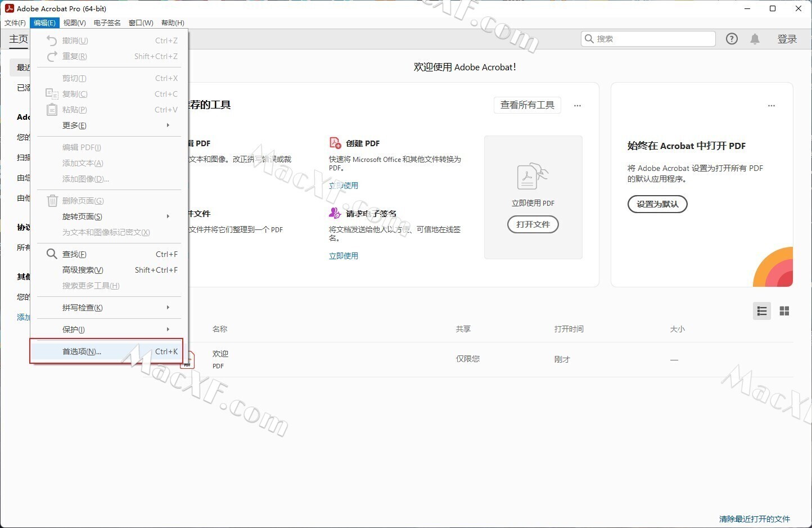Click 立即使用 link under 创建 PDF
This screenshot has height=528, width=812.
click(x=344, y=186)
